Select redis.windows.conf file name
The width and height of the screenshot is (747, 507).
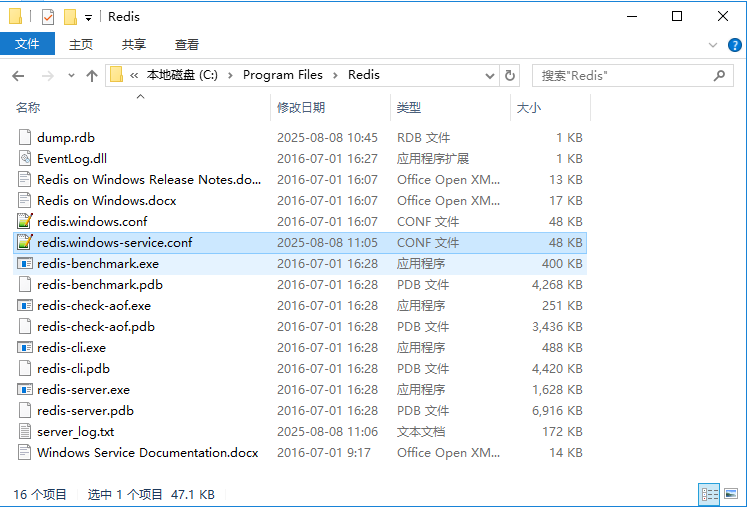(x=92, y=222)
